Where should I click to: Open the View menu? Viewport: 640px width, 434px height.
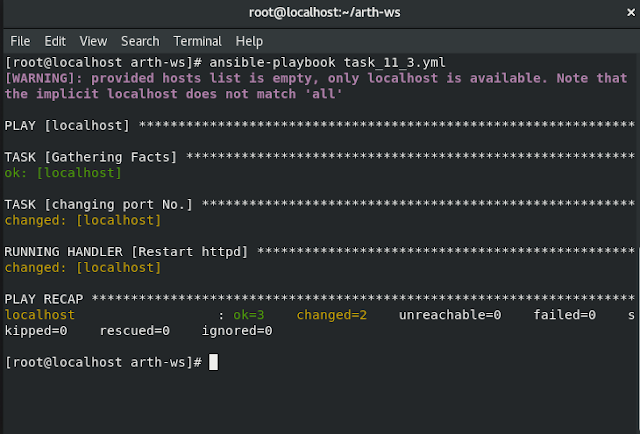(93, 41)
